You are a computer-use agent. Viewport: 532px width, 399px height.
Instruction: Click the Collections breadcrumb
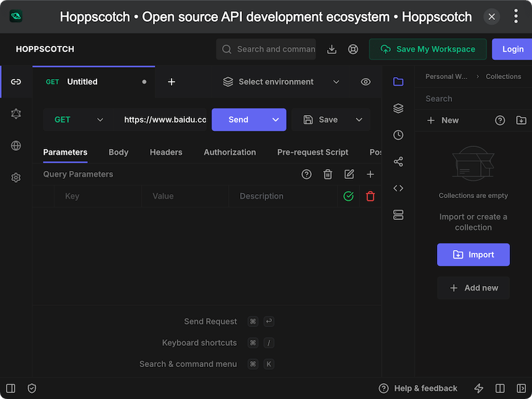pyautogui.click(x=503, y=76)
